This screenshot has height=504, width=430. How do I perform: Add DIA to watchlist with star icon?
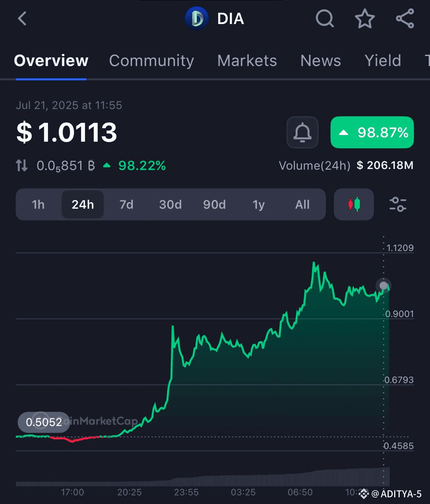[x=365, y=19]
